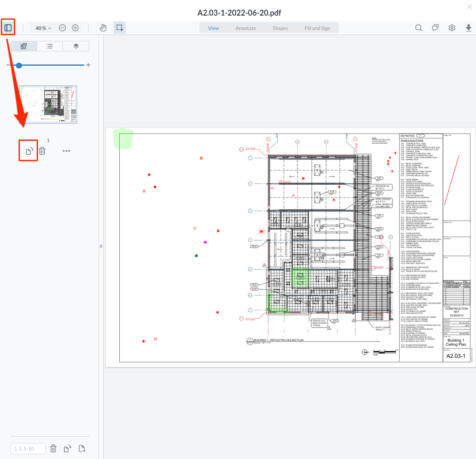
Task: Open the three-dots more options menu under thumbnail
Action: (x=66, y=151)
